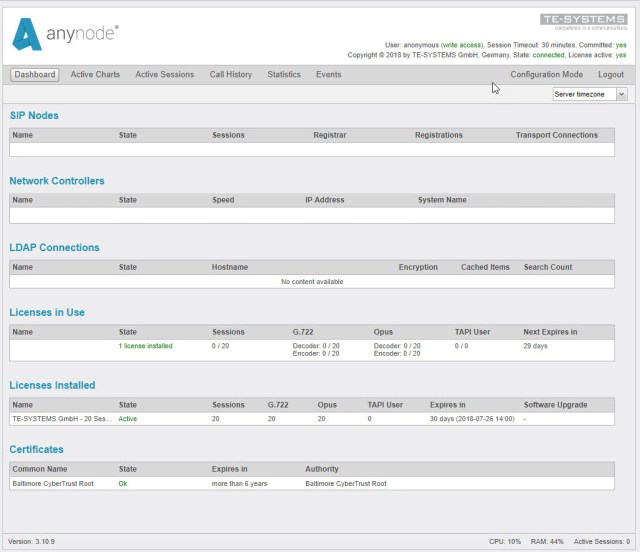
Task: Click the LDAP Connections heading
Action: click(x=54, y=247)
